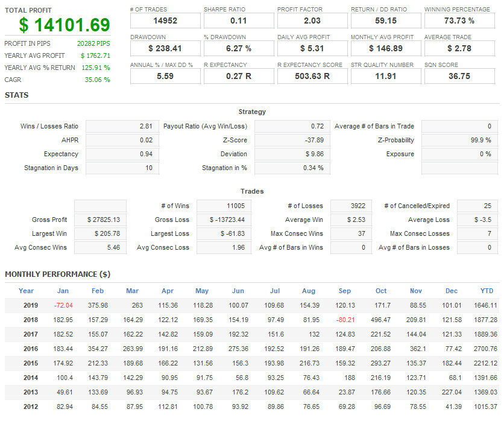Click the Wins / Losses Ratio field 2.81
The width and height of the screenshot is (504, 421).
[x=122, y=127]
